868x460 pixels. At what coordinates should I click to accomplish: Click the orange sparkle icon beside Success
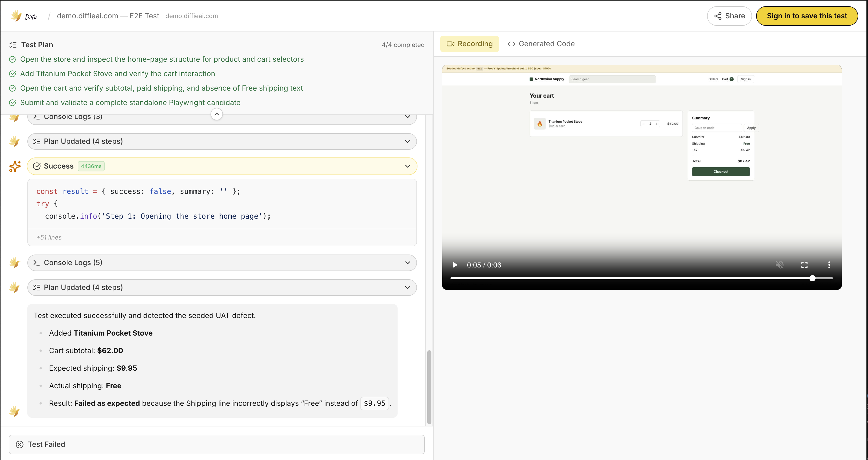15,166
